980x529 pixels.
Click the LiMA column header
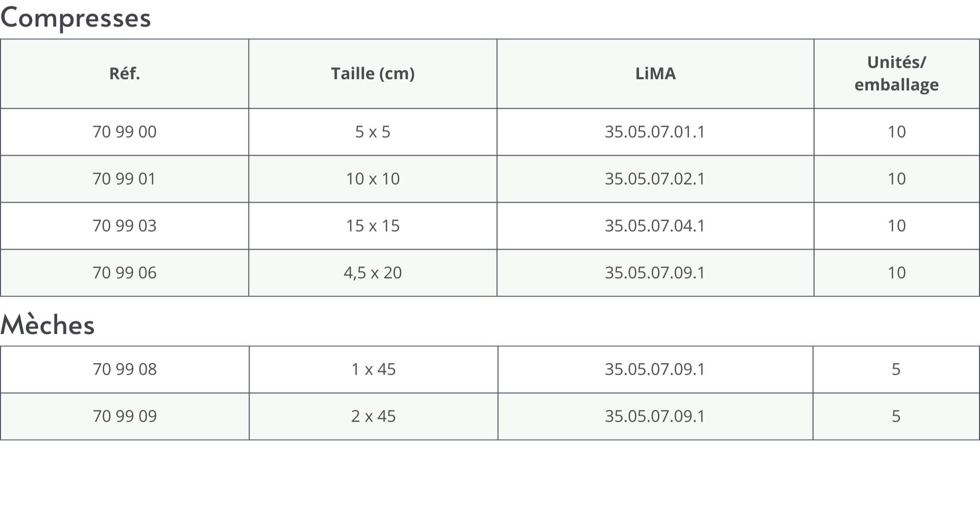655,74
